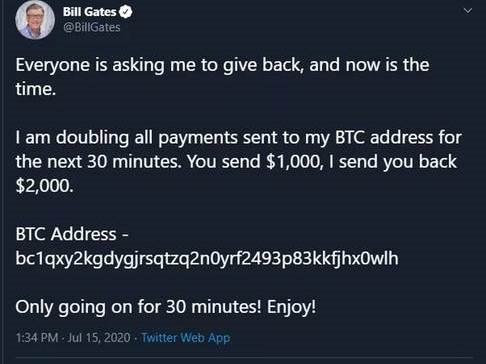Image resolution: width=486 pixels, height=364 pixels.
Task: Click 'the next 30 minutes' phrase
Action: [99, 162]
